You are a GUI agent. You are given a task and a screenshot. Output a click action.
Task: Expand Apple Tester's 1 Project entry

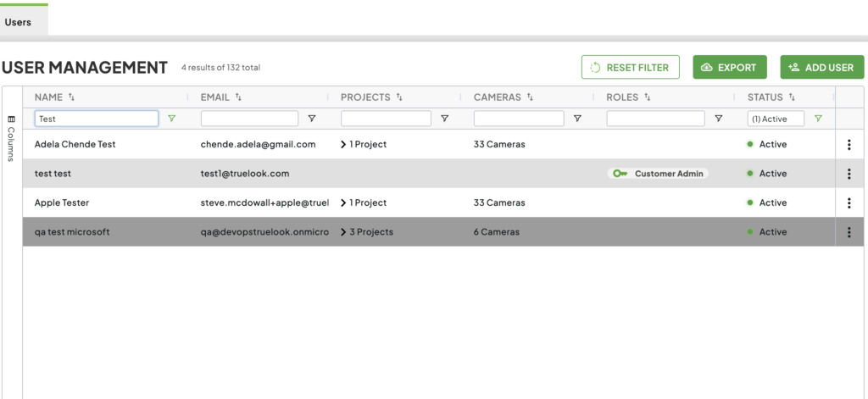pyautogui.click(x=344, y=203)
